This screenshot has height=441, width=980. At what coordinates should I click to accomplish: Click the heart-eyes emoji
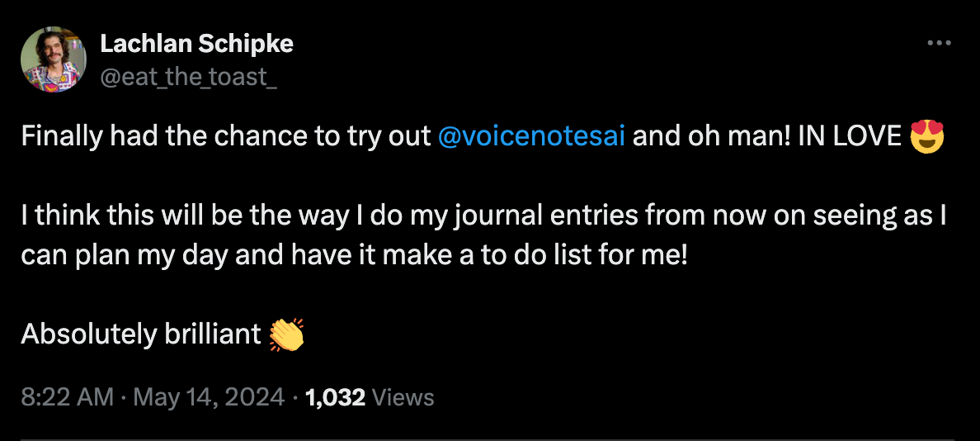click(x=926, y=136)
